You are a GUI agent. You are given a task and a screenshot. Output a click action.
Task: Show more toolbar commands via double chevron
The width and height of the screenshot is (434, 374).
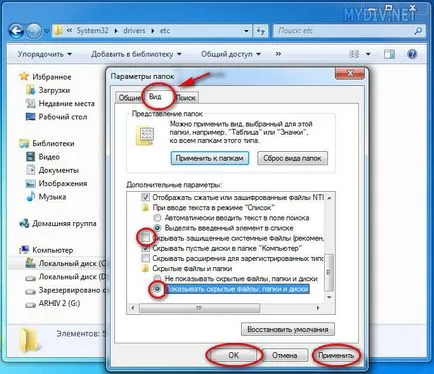click(x=278, y=54)
